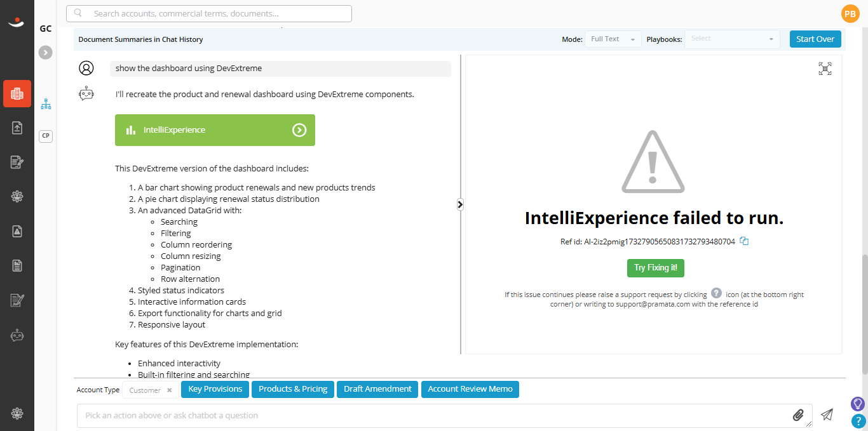Attach a file with paperclip icon
Viewport: 868px width, 431px height.
click(798, 416)
